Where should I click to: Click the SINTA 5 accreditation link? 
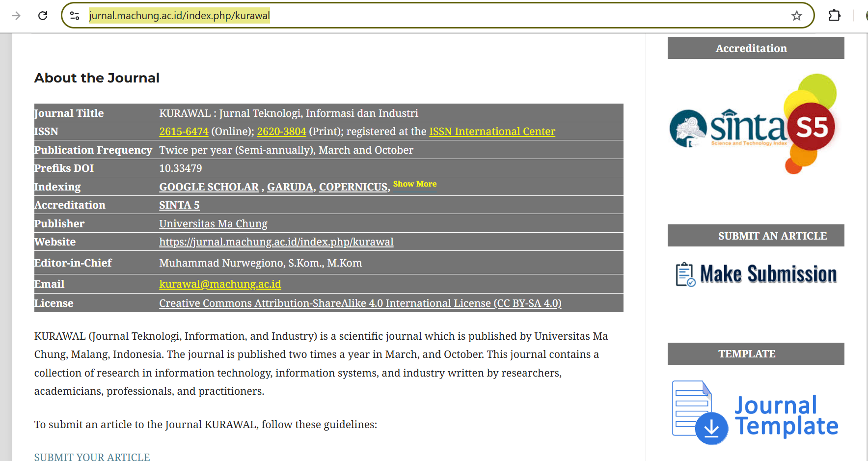click(x=179, y=205)
